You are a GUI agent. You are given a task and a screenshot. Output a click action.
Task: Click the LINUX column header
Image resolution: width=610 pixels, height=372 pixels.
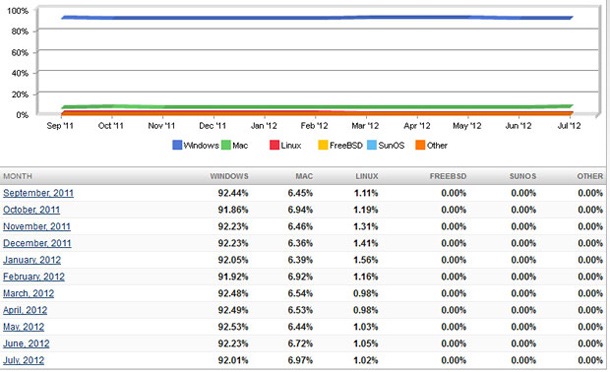click(367, 176)
